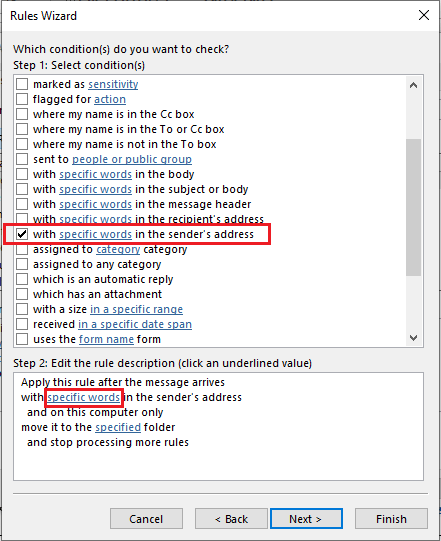Click the scroll down arrow of conditions list
Screen dimensions: 441x541
pos(413,338)
